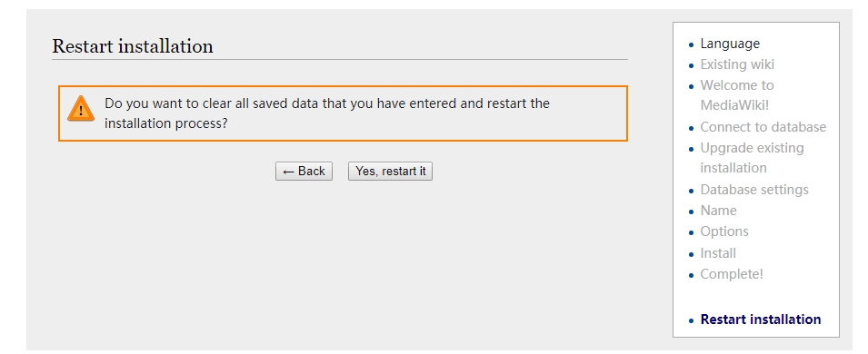Click the bullet beside Restart installation

coord(691,320)
